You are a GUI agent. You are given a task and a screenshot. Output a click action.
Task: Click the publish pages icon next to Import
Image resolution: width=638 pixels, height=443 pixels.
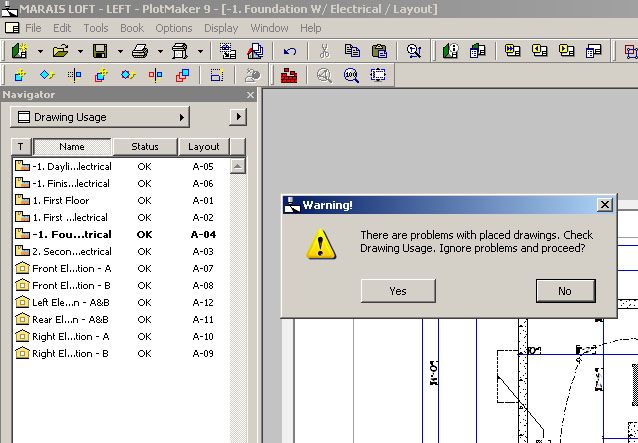point(255,51)
